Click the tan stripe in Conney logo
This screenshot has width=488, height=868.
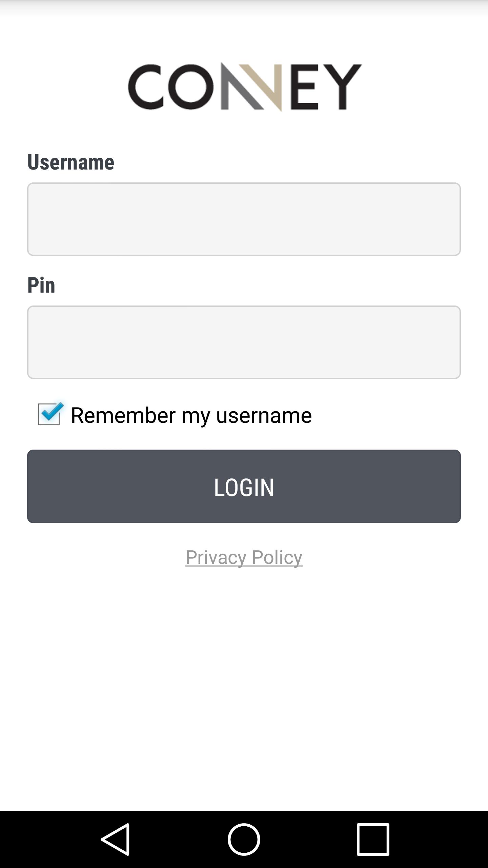(261, 87)
